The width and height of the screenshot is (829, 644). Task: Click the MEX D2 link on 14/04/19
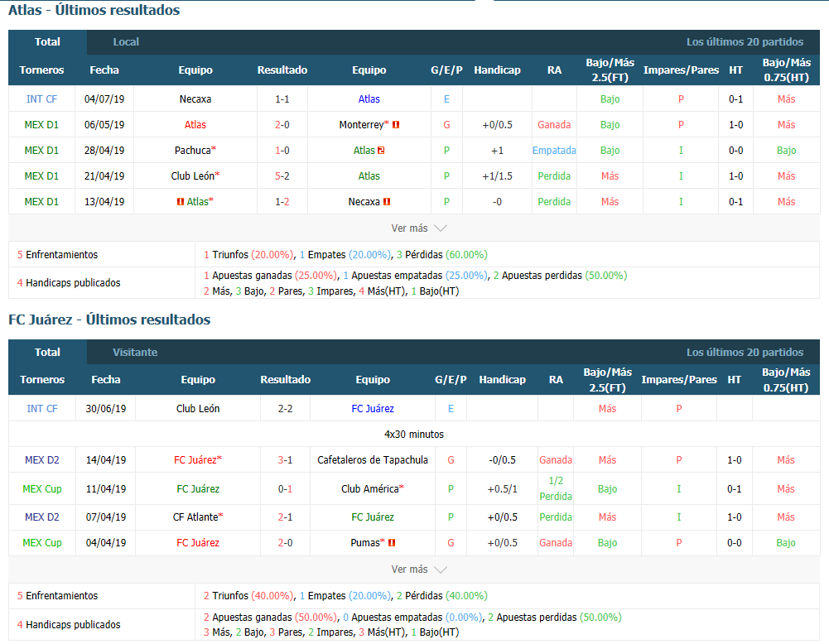[42, 460]
